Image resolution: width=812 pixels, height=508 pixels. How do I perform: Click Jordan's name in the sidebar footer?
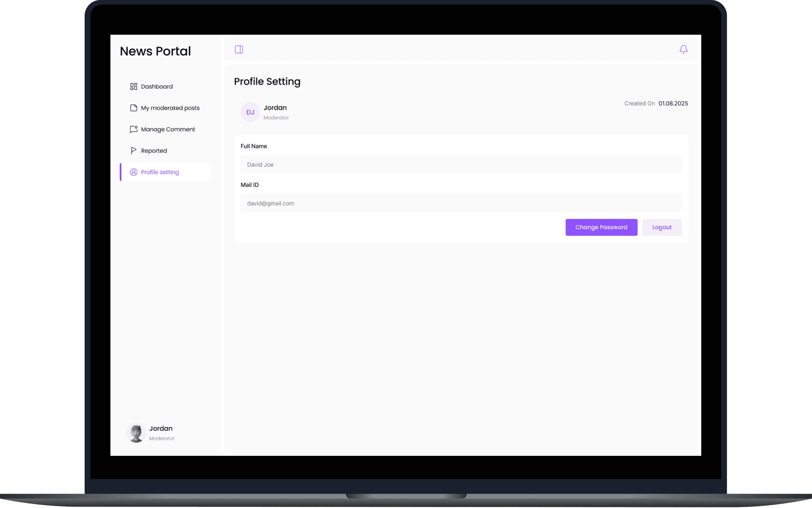click(x=161, y=428)
